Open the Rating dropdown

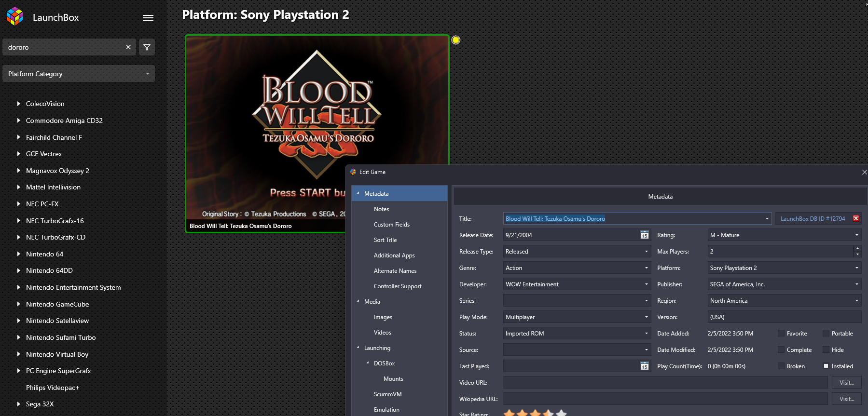click(x=857, y=235)
